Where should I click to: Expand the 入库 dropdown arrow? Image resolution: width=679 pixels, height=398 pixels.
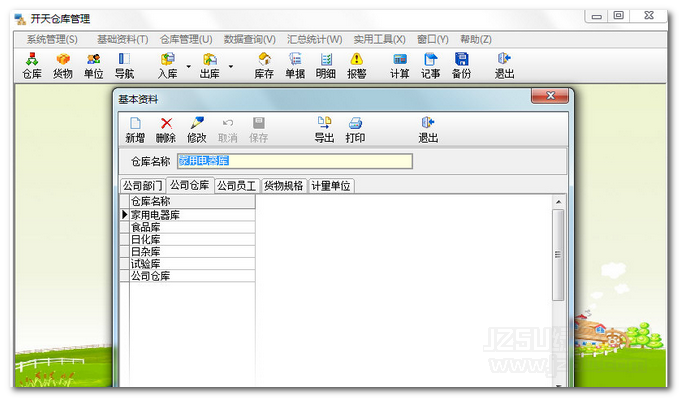pos(188,66)
